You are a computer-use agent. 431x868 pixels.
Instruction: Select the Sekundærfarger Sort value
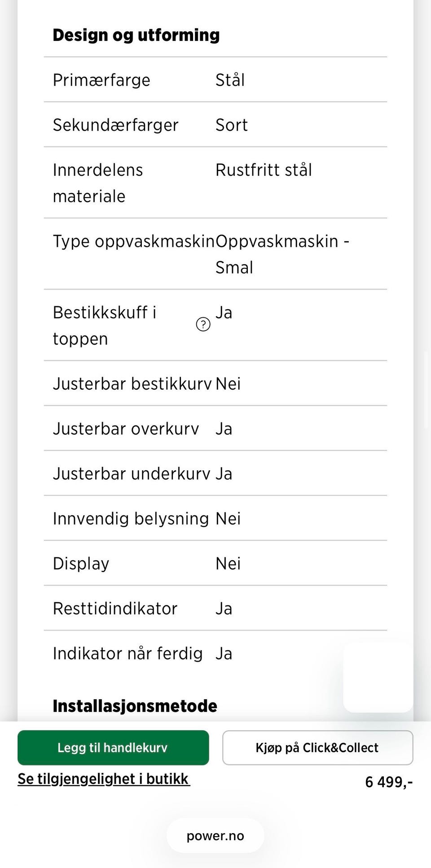[231, 125]
